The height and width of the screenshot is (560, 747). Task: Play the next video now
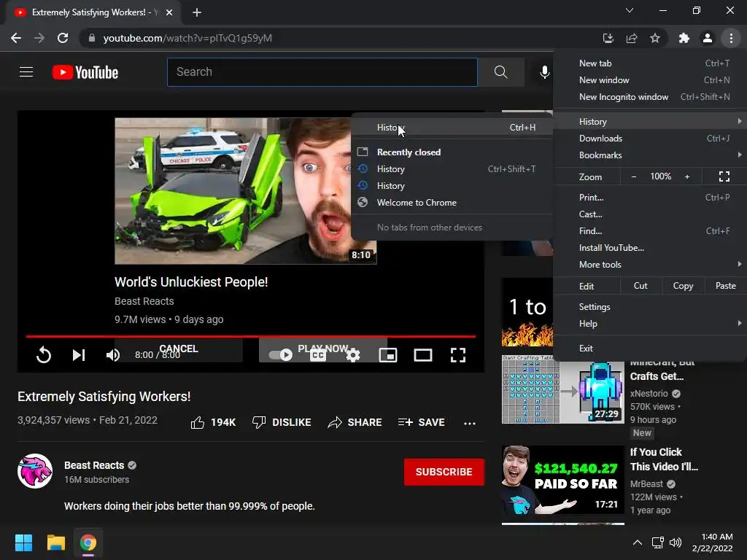pyautogui.click(x=323, y=349)
